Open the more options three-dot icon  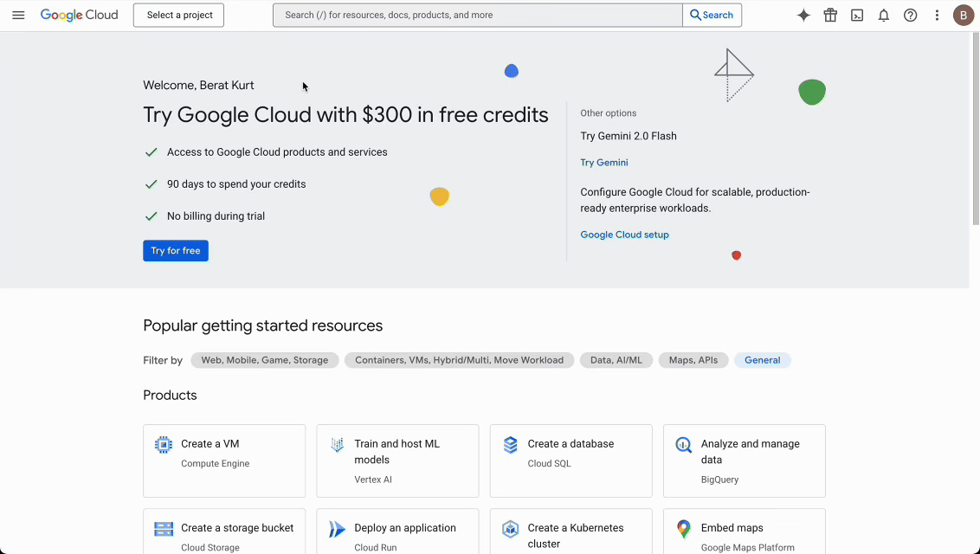[x=937, y=15]
